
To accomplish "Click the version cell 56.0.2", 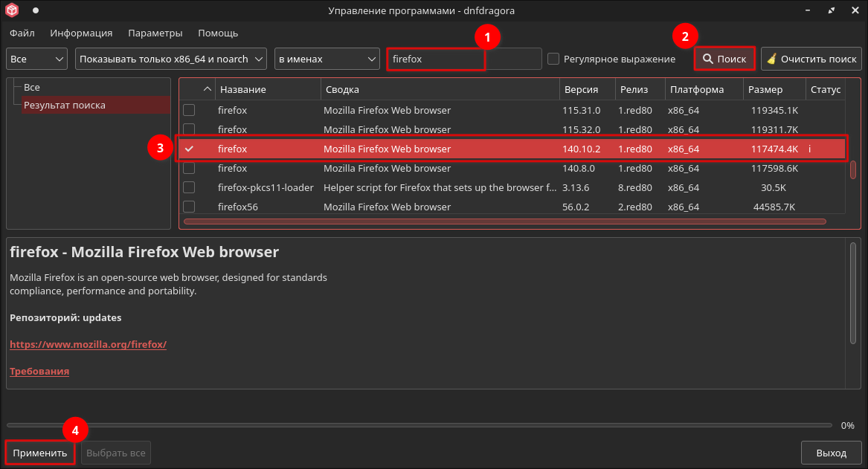I will pos(576,207).
